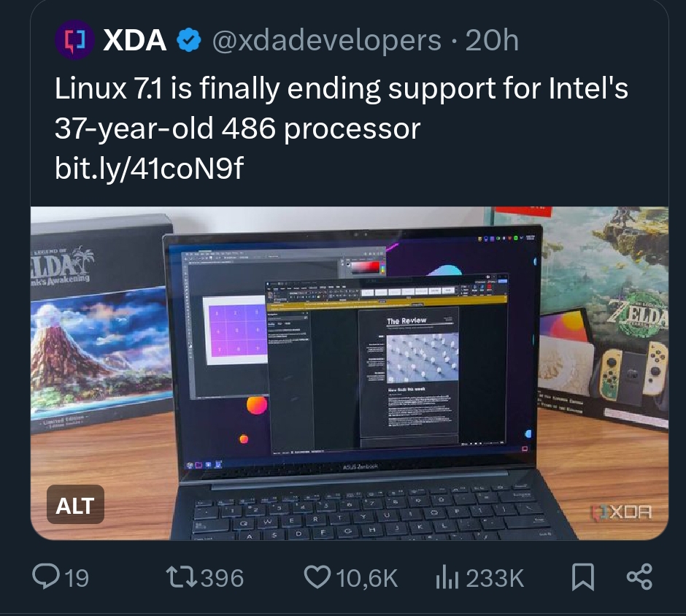Click the repost arrows icon
This screenshot has height=616, width=686.
tap(182, 577)
